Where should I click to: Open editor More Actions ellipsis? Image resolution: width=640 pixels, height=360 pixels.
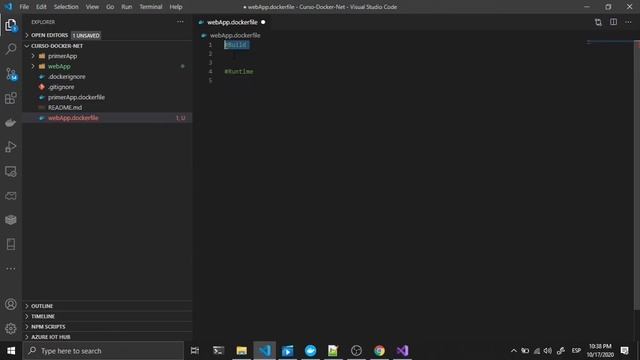[x=628, y=22]
